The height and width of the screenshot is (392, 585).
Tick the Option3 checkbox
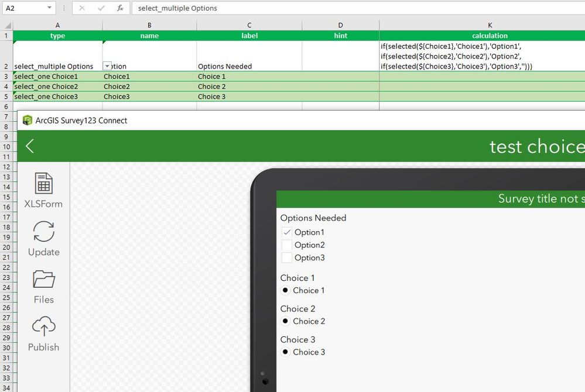point(286,257)
